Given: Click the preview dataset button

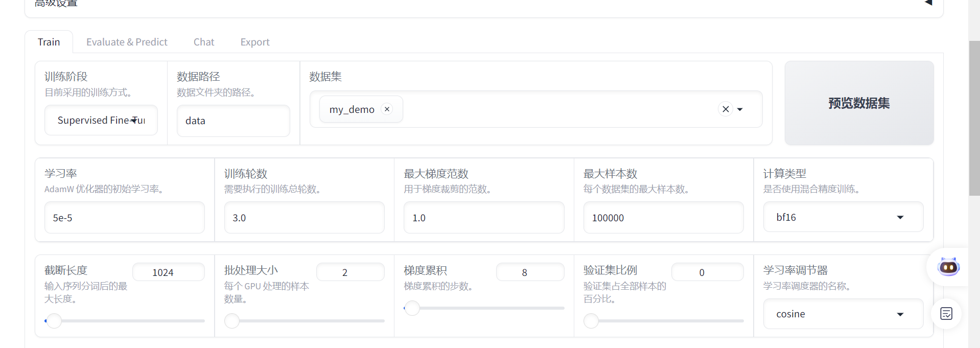Looking at the screenshot, I should pos(859,103).
